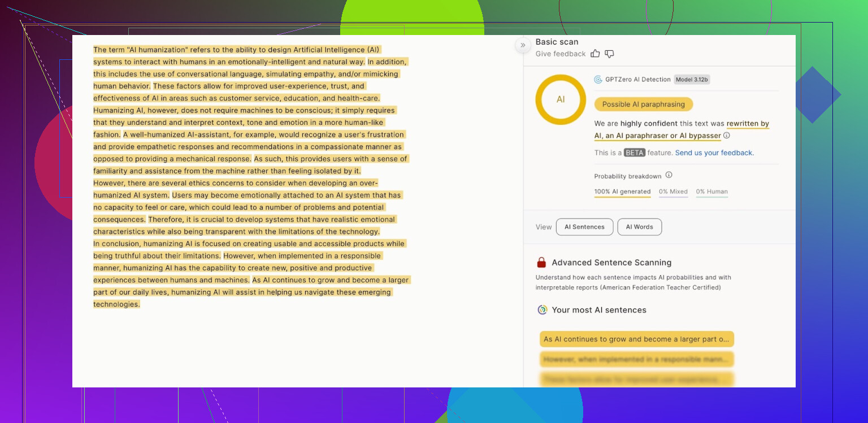Collapse the results panel with double chevron
Screen dimensions: 868x423
coord(523,45)
